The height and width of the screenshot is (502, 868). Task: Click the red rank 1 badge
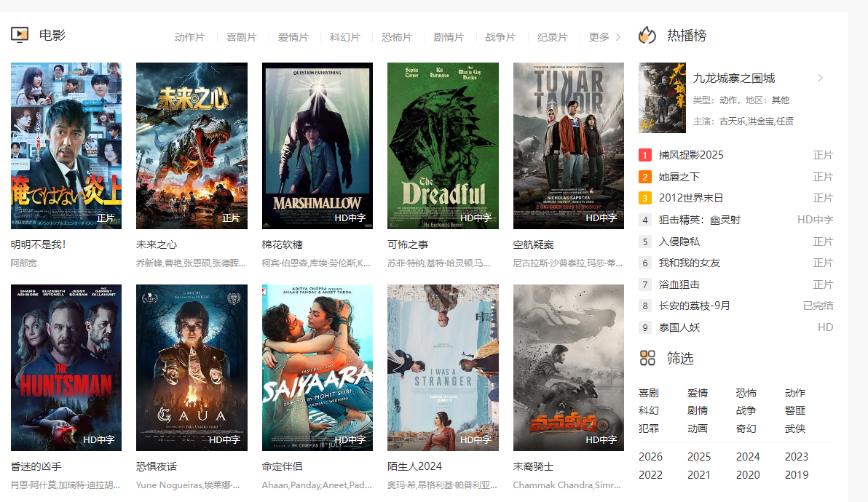click(644, 155)
